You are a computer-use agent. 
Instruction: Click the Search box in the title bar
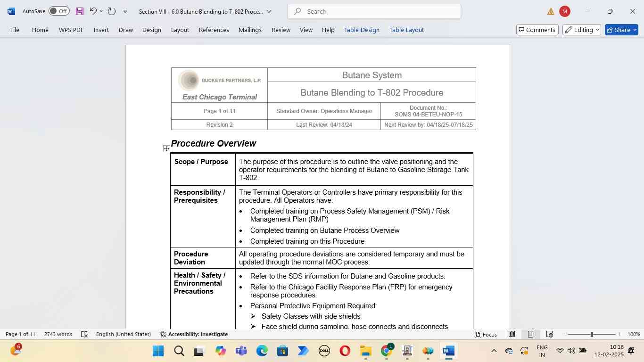click(x=374, y=11)
